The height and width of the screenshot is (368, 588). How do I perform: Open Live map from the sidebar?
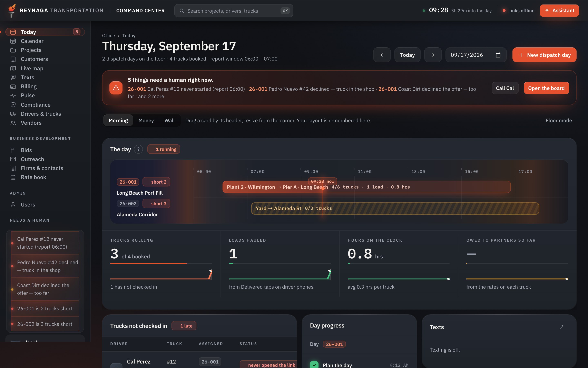45,68
